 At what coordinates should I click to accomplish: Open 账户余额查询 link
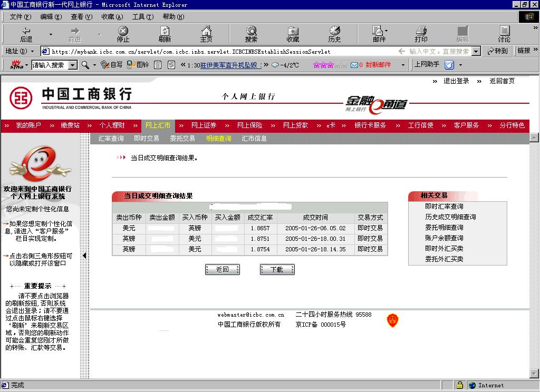(444, 238)
